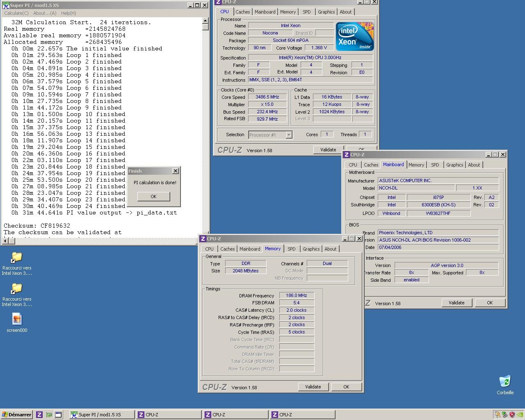
Task: Switch to About tab in the CPU window
Action: point(346,12)
